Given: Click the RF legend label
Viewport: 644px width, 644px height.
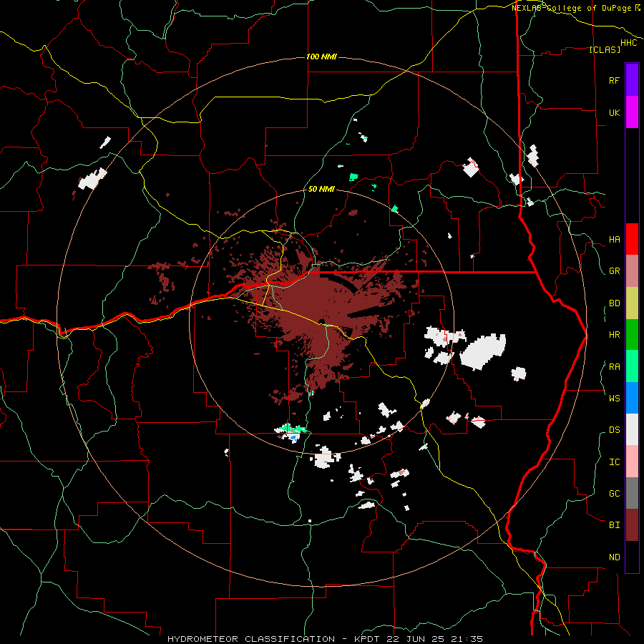Looking at the screenshot, I should 614,80.
